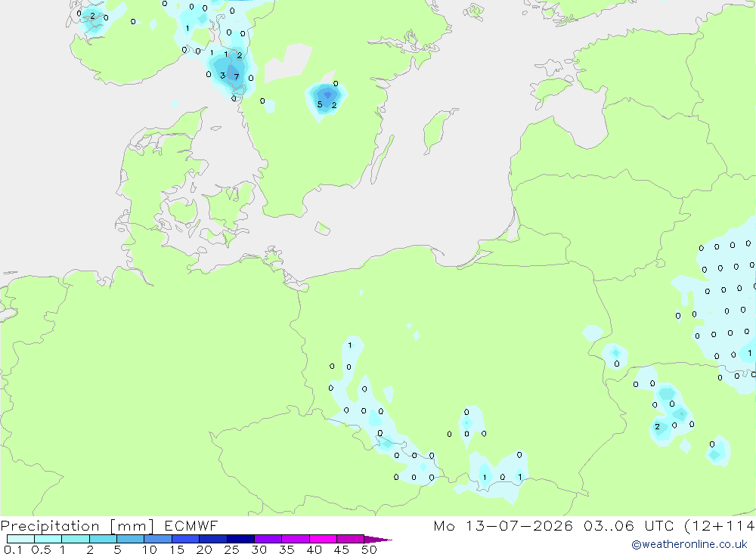Pick the 10–15 mm legend swatch
Viewport: 756px width, 554px height.
pos(158,539)
